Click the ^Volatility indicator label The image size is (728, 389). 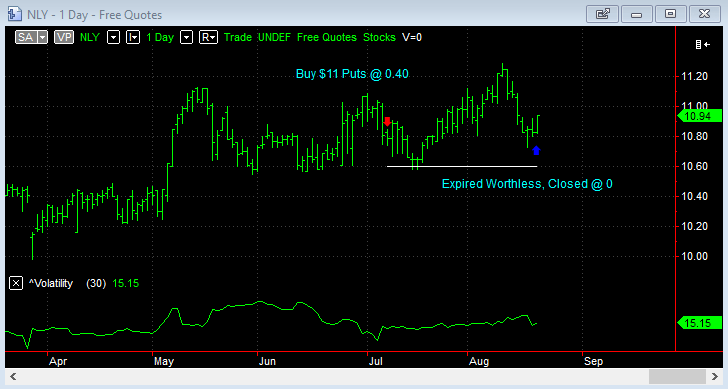(51, 283)
